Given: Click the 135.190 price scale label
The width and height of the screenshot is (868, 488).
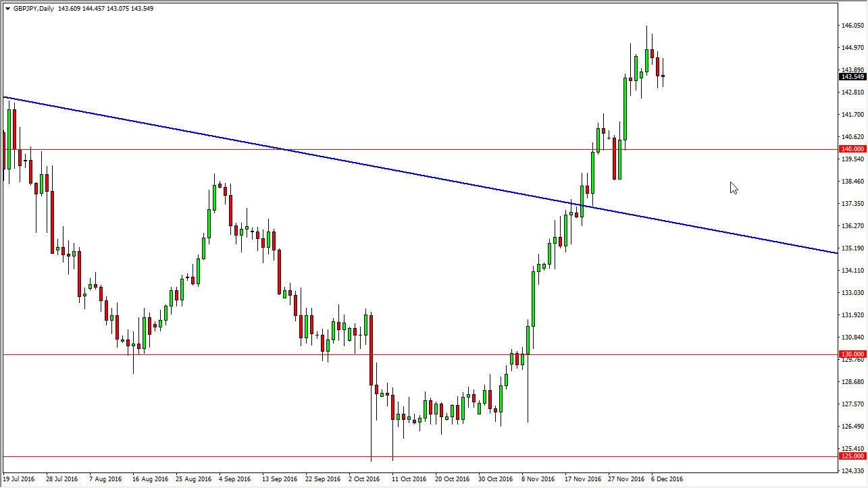Looking at the screenshot, I should click(x=852, y=248).
